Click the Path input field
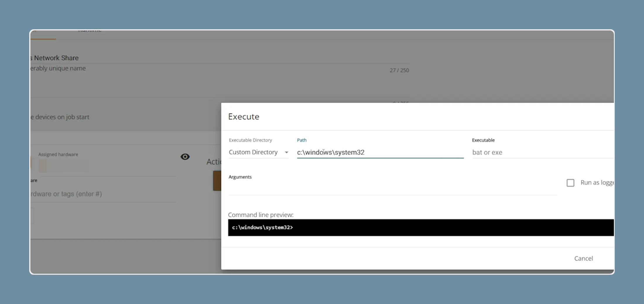 (x=380, y=152)
